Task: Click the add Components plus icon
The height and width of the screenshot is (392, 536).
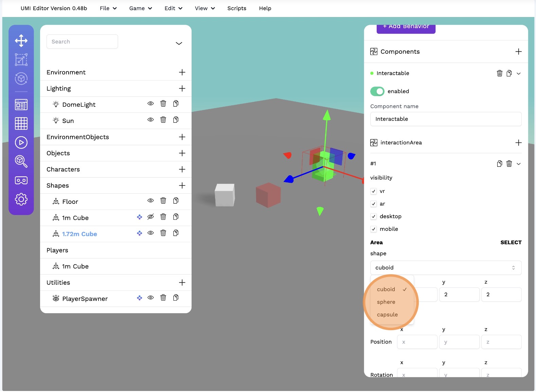Action: (x=518, y=52)
